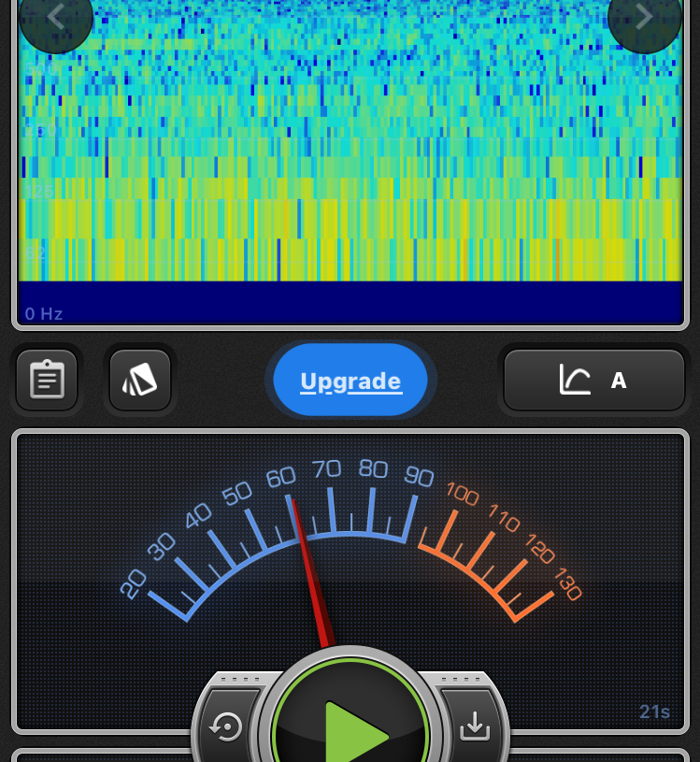Click the weighting curve graph icon
700x762 pixels.
coord(575,380)
